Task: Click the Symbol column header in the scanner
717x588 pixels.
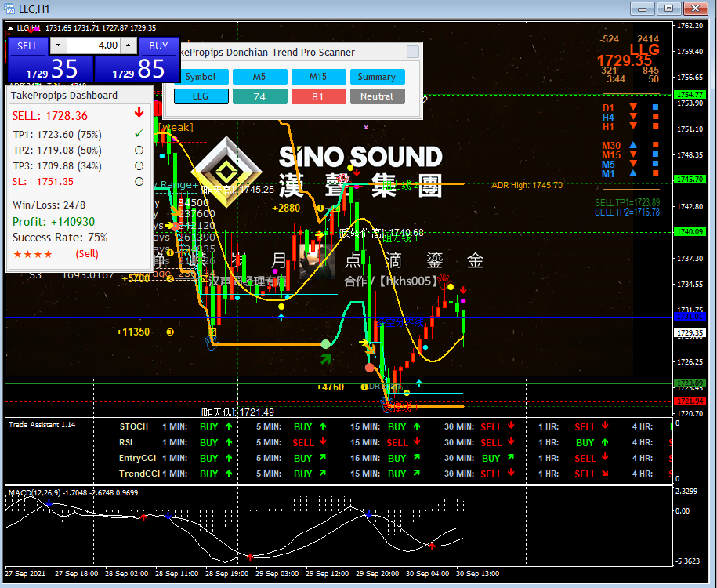Action: (201, 77)
